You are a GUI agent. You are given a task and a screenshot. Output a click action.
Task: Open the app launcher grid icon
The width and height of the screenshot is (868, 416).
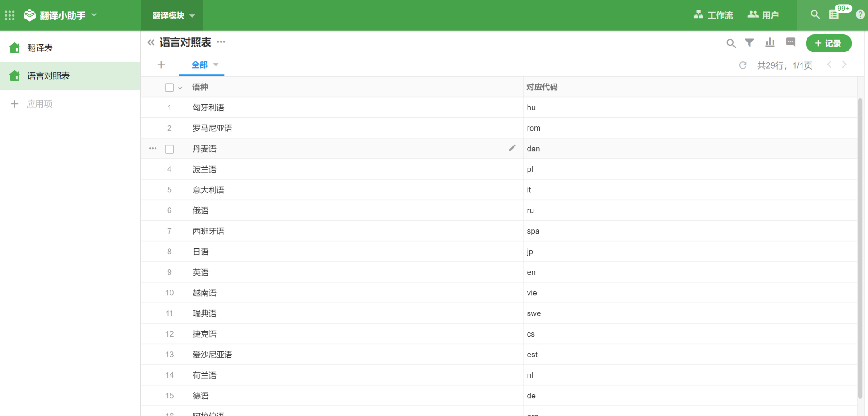[x=9, y=15]
